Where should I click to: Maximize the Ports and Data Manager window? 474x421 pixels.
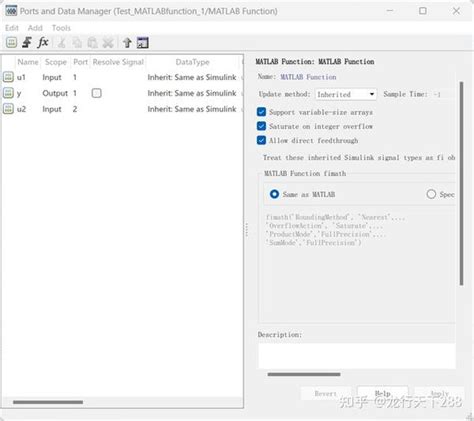[423, 11]
